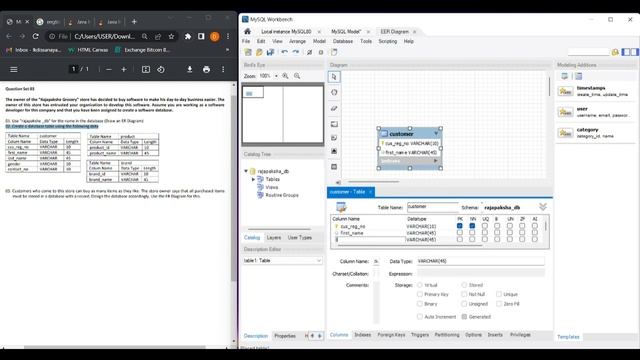Select the hand pan tool in the palette
This screenshot has height=360, width=640.
pos(334,92)
